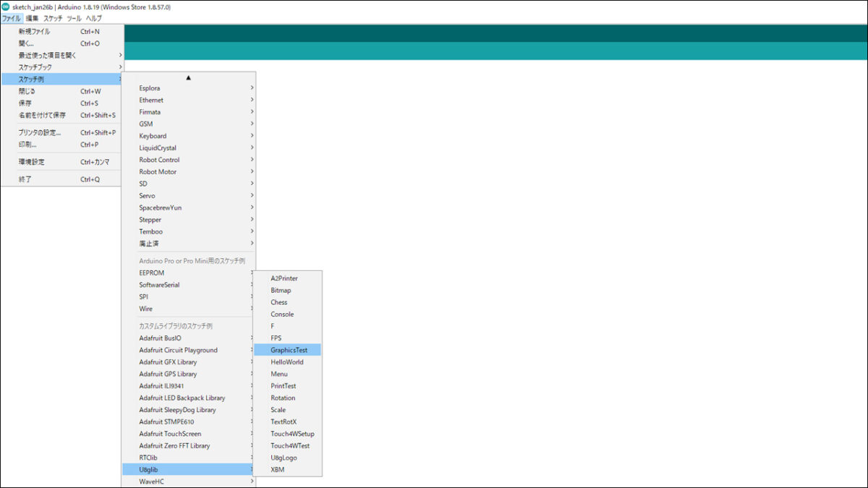The height and width of the screenshot is (488, 868).
Task: Click the scroll-up arrow in examples list
Action: 188,77
